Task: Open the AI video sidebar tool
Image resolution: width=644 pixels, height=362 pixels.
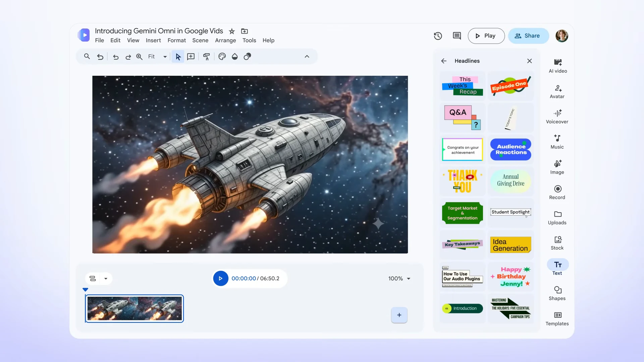Action: pos(558,66)
